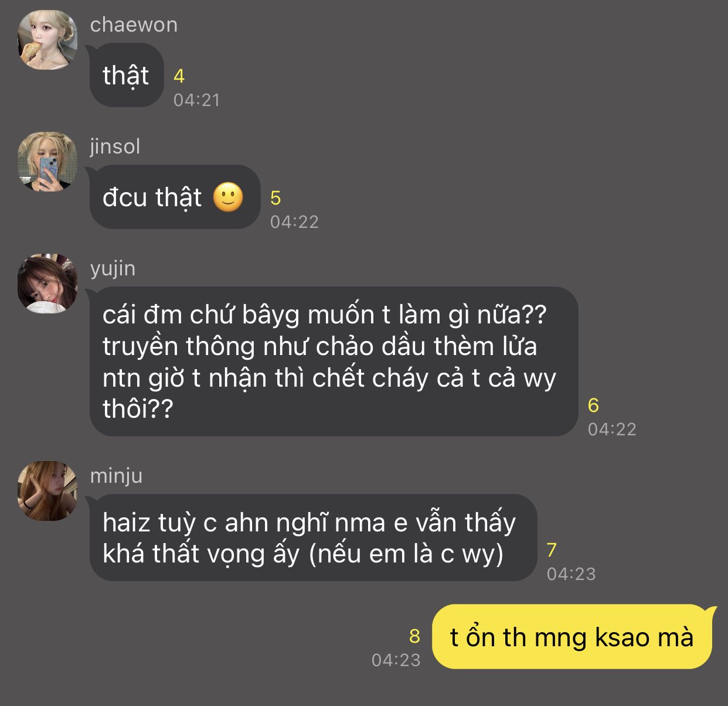
Task: Click unread count 6 next to yujin's message
Action: pyautogui.click(x=593, y=405)
